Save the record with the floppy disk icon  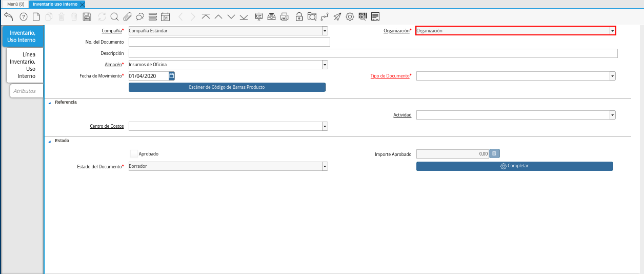[x=87, y=16]
